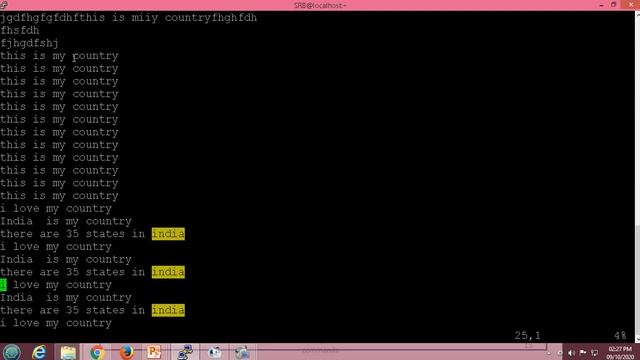Open the PuTTY system menu icon in title bar
Screen dimensions: 640x360
click(4, 5)
